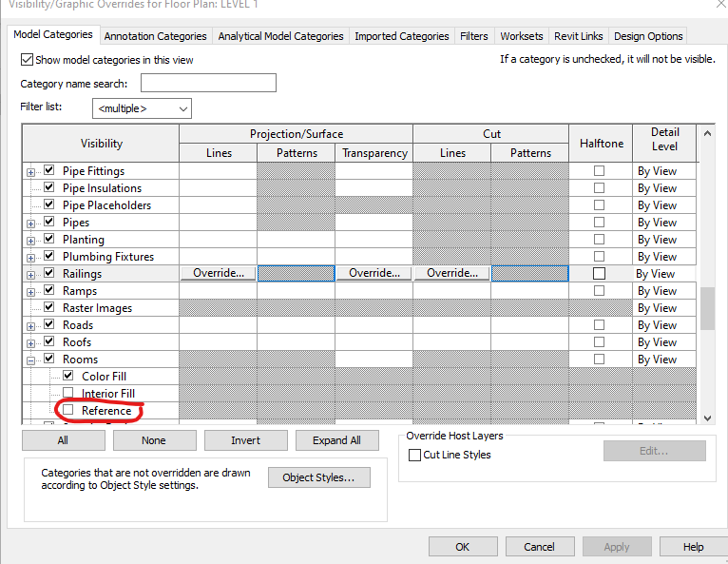This screenshot has width=728, height=564.
Task: Click the Category name search field
Action: [x=208, y=83]
